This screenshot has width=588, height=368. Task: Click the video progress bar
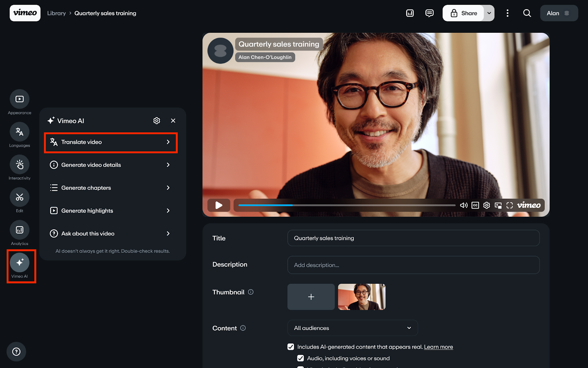coord(347,205)
